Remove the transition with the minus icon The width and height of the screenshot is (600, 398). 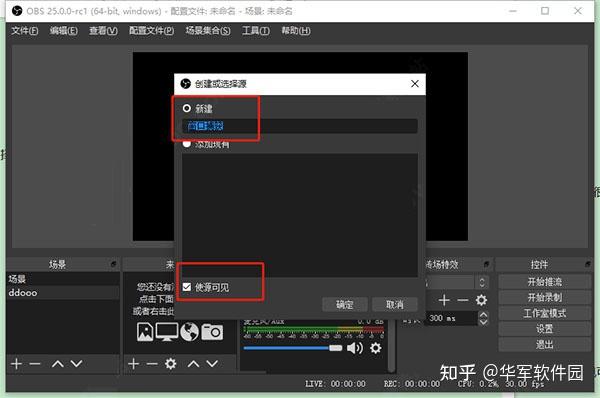coord(463,300)
